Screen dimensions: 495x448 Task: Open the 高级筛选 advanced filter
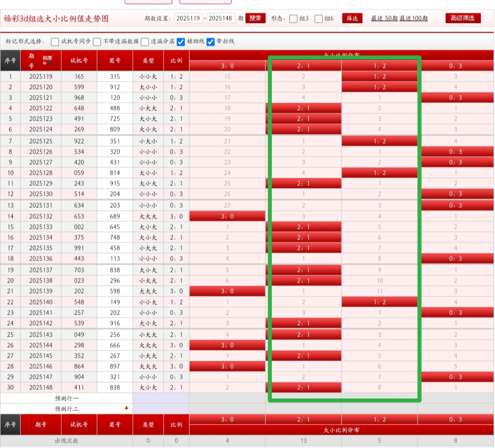[x=463, y=18]
